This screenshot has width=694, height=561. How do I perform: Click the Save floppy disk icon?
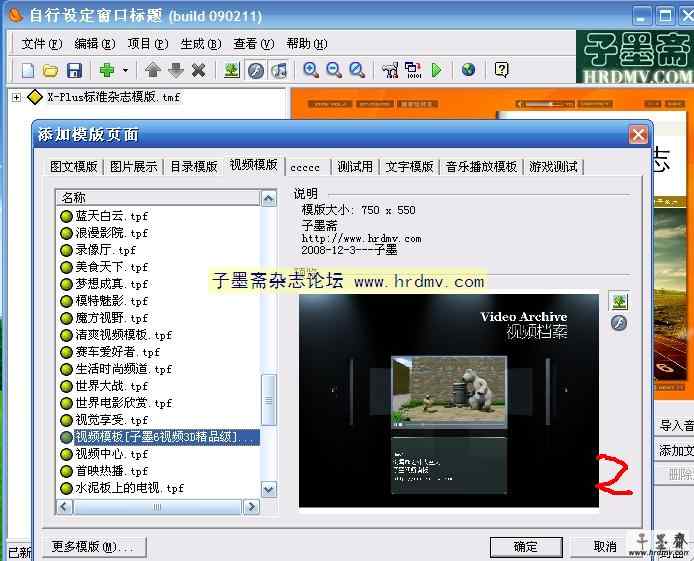(74, 70)
